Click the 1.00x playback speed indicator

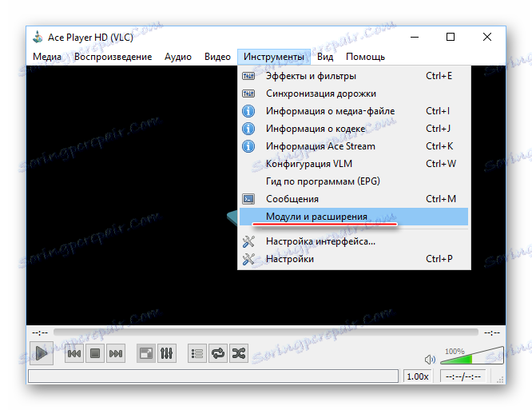[x=418, y=376]
